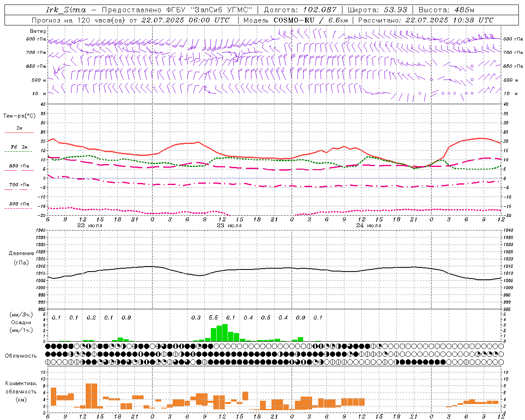This screenshot has width=525, height=420.
Task: Click the "(мм/3ч.)" unit label
Action: [21, 315]
